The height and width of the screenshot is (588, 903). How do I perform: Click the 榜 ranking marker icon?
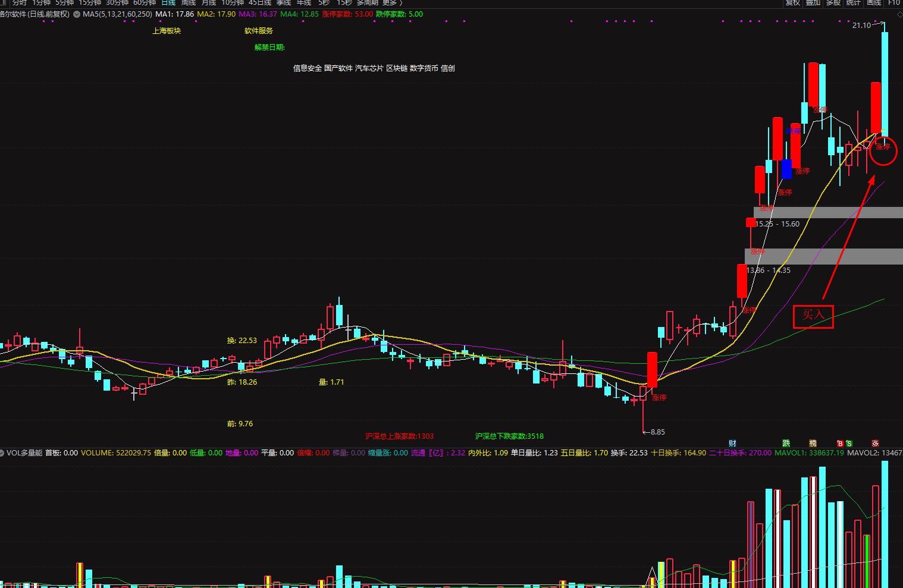pyautogui.click(x=813, y=444)
